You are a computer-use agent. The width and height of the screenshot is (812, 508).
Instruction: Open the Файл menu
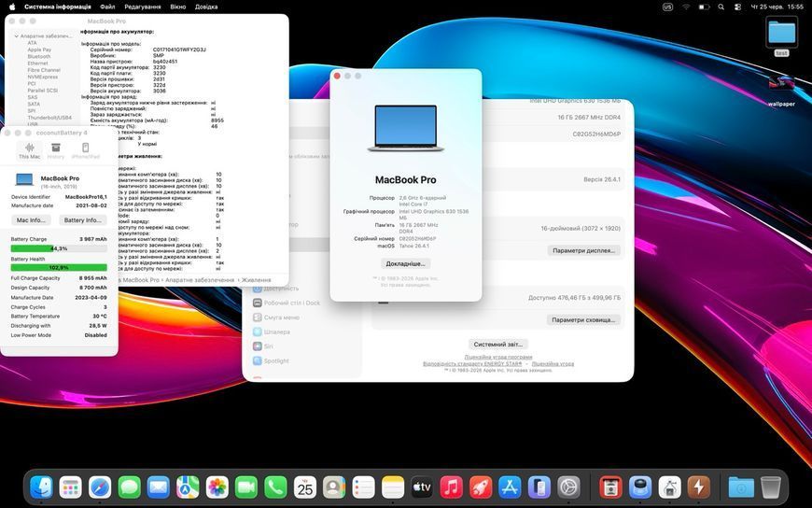[x=107, y=7]
